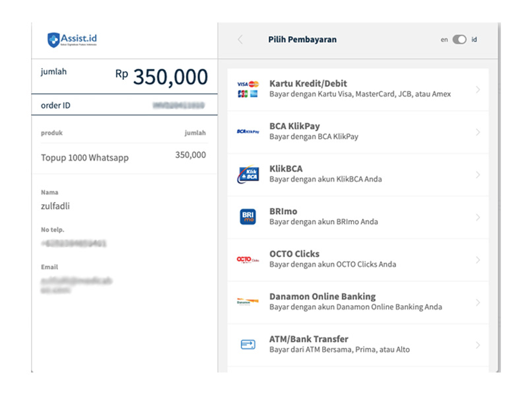The width and height of the screenshot is (532, 395).
Task: Click 'Bayar dengan BCA KlikPay' description
Action: [314, 137]
